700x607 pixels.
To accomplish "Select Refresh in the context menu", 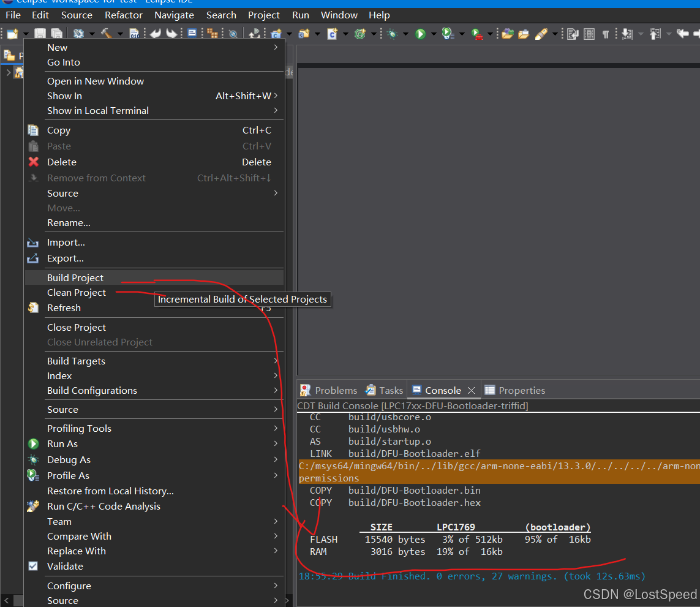I will coord(154,307).
